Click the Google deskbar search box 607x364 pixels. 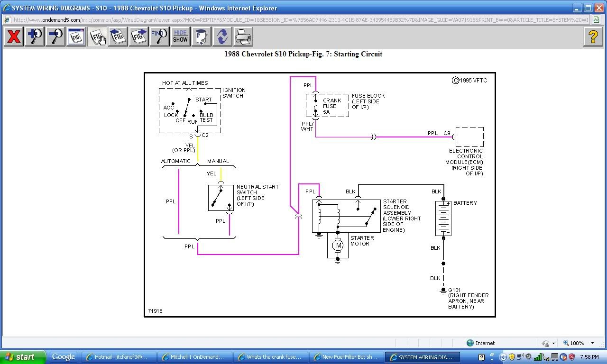(64, 357)
